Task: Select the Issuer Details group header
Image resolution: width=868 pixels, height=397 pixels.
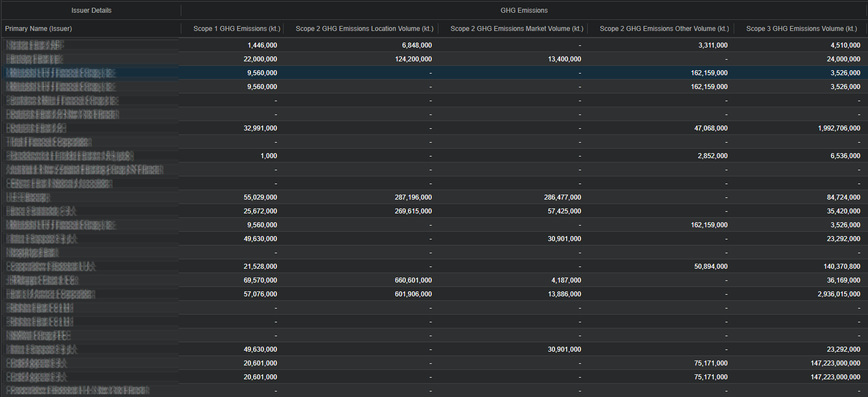Action: 91,11
